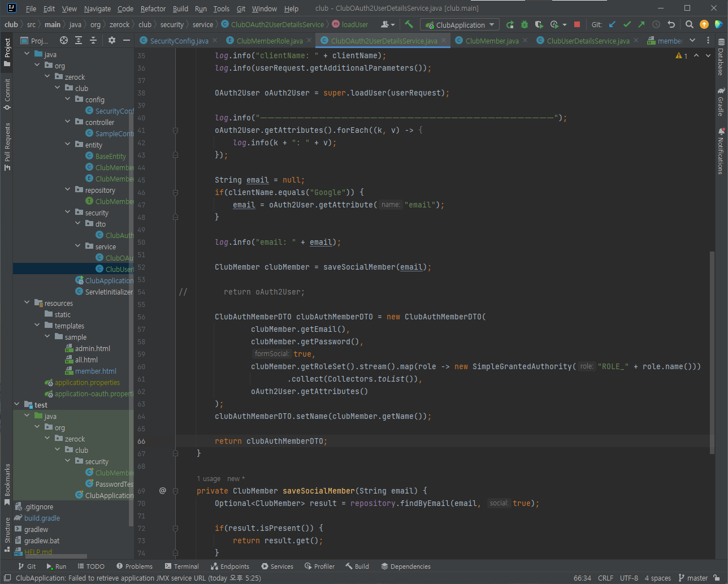Open the Gradle tool window
The height and width of the screenshot is (584, 728).
pyautogui.click(x=721, y=102)
